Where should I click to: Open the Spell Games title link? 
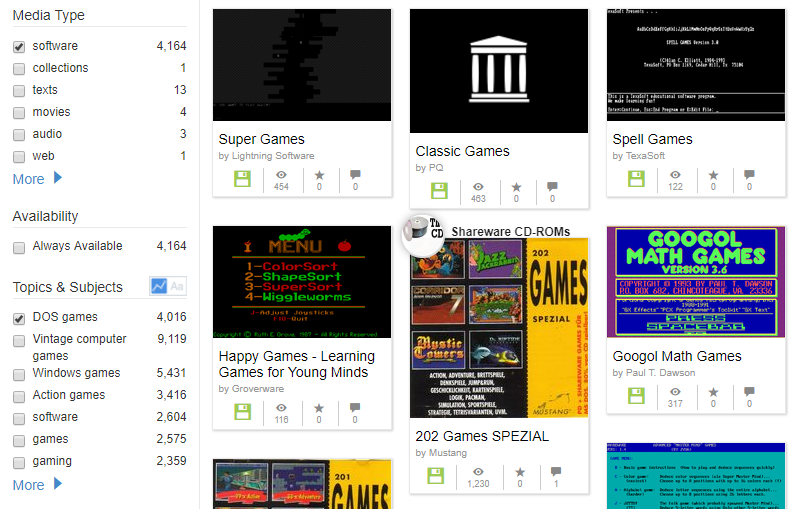point(652,139)
